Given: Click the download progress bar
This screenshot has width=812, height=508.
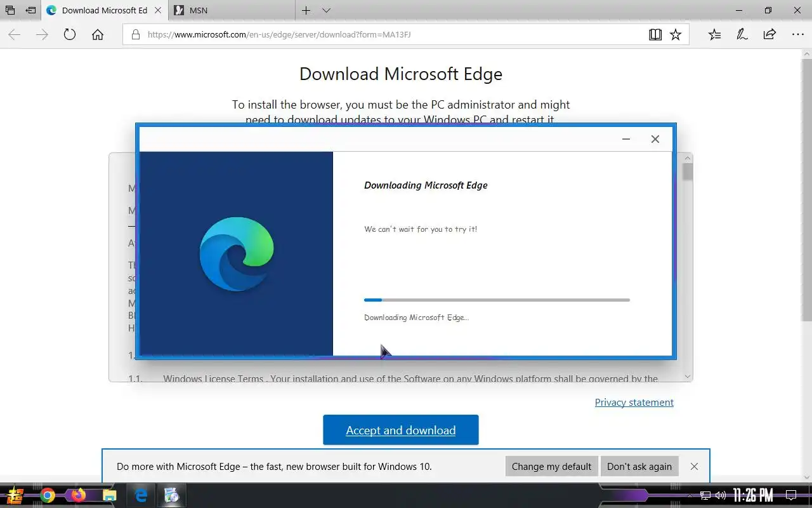Looking at the screenshot, I should pyautogui.click(x=497, y=300).
